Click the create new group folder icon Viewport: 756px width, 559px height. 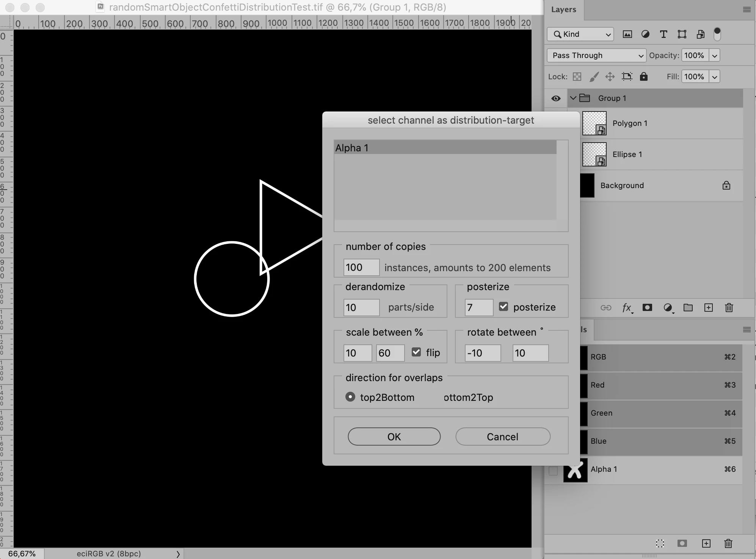688,308
